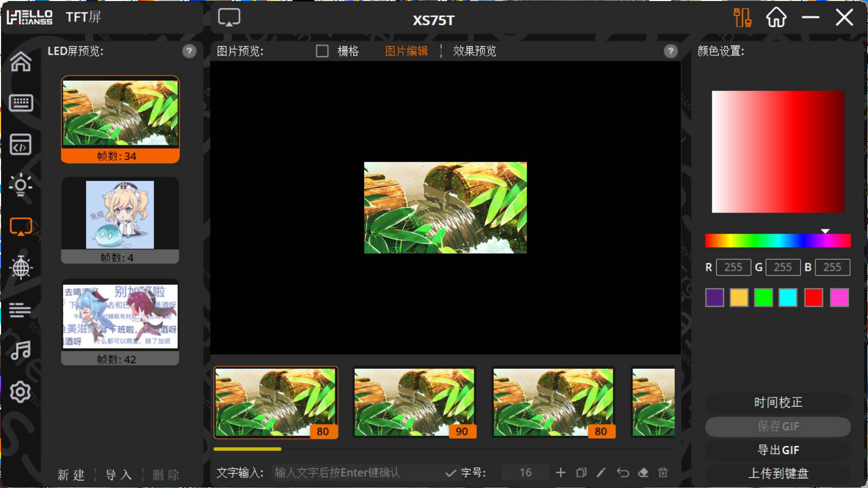The image size is (868, 488).
Task: Click the TFT屏 title label
Action: click(84, 17)
